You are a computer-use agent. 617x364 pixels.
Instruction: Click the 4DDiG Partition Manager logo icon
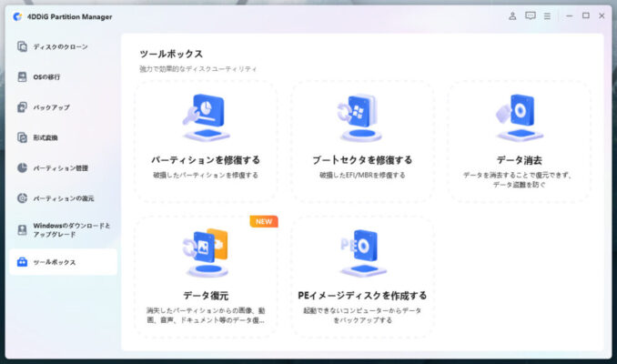pyautogui.click(x=17, y=16)
